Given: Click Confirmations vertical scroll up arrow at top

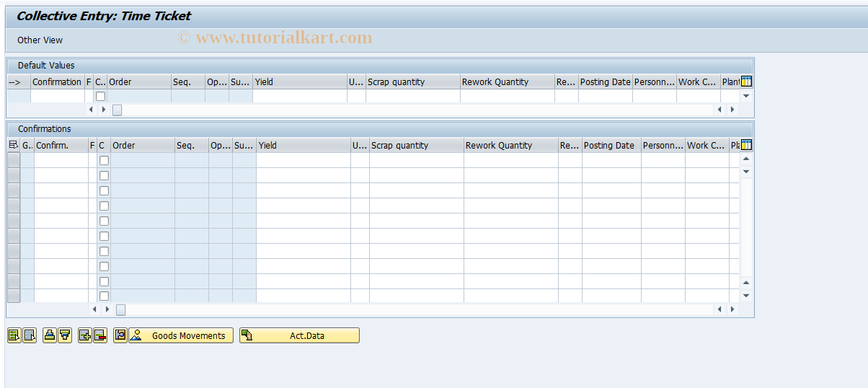Looking at the screenshot, I should 746,159.
